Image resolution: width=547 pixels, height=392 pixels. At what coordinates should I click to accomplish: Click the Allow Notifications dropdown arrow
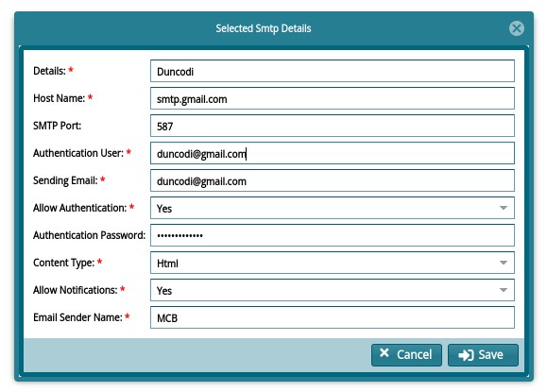[503, 290]
